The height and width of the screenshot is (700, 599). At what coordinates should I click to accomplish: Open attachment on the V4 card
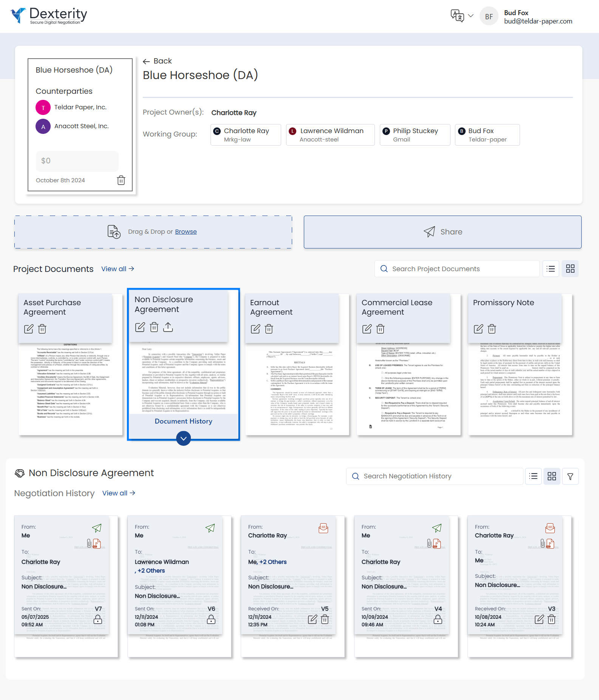pos(434,544)
